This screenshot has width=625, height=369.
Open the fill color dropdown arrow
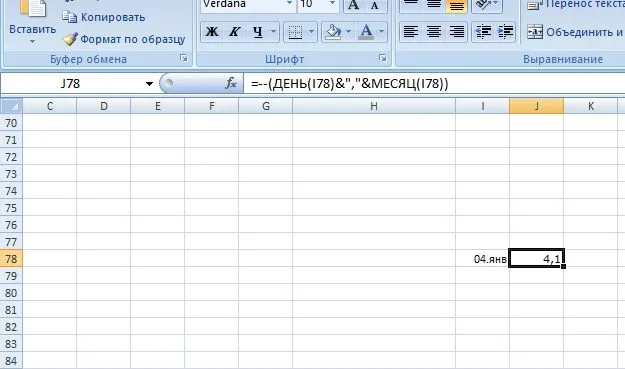click(x=348, y=31)
